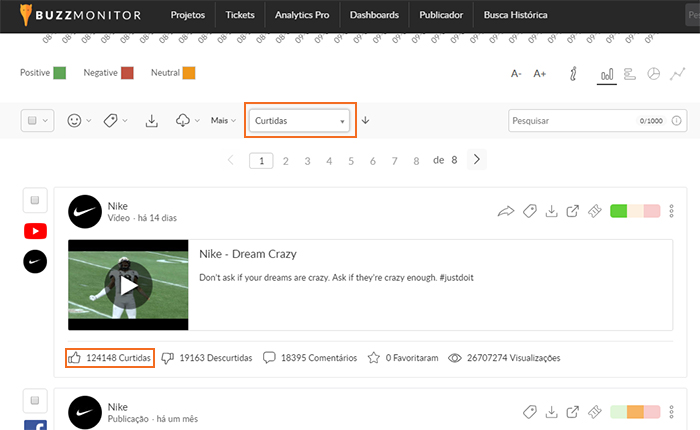Open the Nike video post in external link

(x=572, y=211)
